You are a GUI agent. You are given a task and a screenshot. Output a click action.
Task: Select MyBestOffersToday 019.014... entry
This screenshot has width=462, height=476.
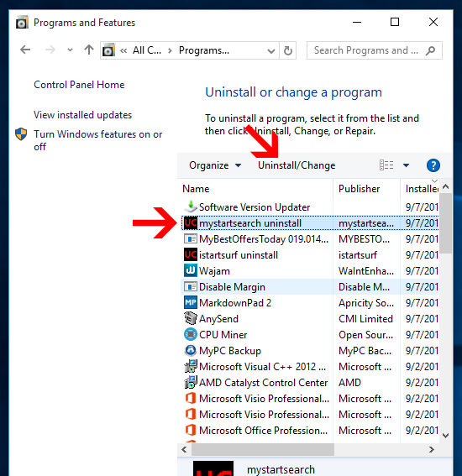(x=310, y=239)
